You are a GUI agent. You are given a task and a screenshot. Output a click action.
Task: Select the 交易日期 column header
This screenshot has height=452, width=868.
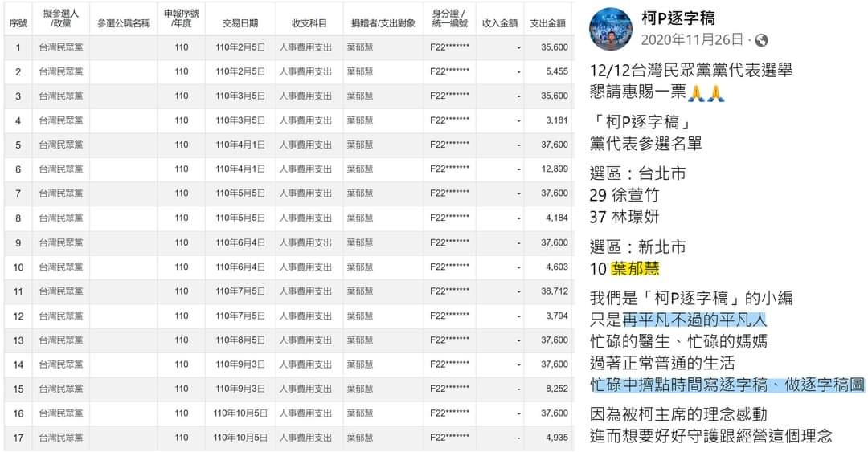(240, 23)
